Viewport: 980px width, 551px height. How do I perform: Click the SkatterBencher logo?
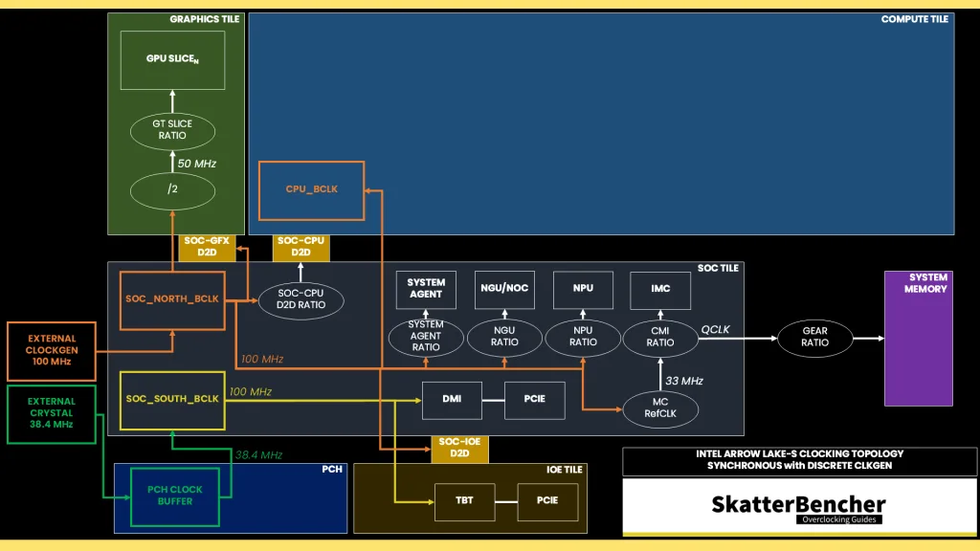799,505
